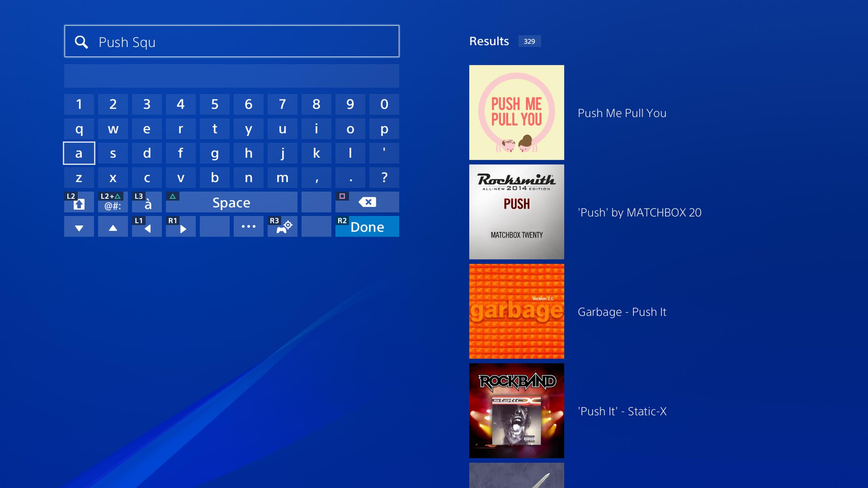Tap the letter g key

(x=214, y=153)
